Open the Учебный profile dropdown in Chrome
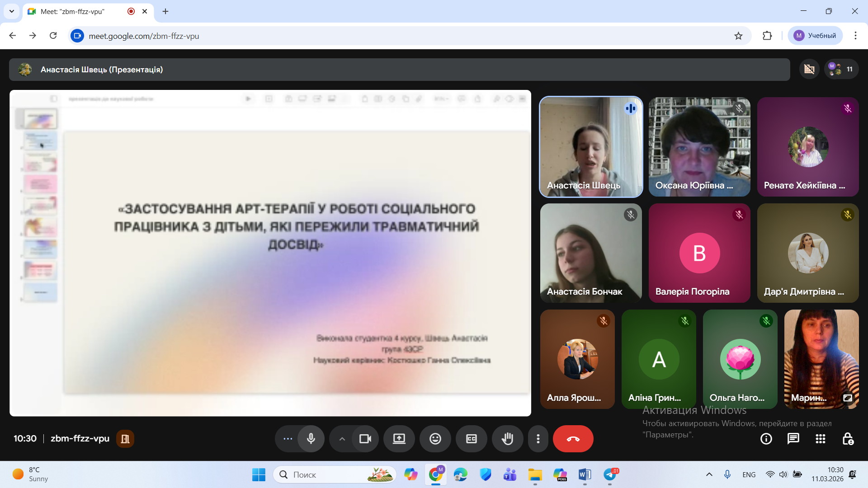Viewport: 868px width, 488px height. [816, 35]
